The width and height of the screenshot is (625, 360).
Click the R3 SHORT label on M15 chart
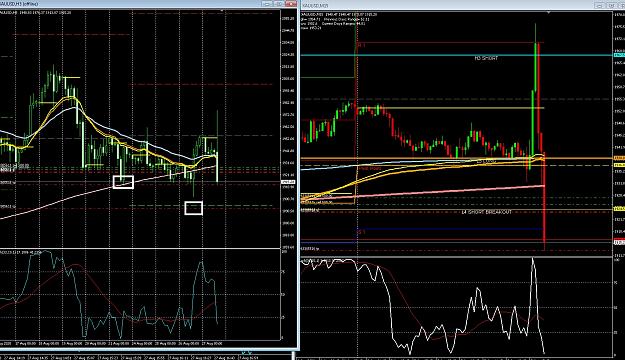486,58
